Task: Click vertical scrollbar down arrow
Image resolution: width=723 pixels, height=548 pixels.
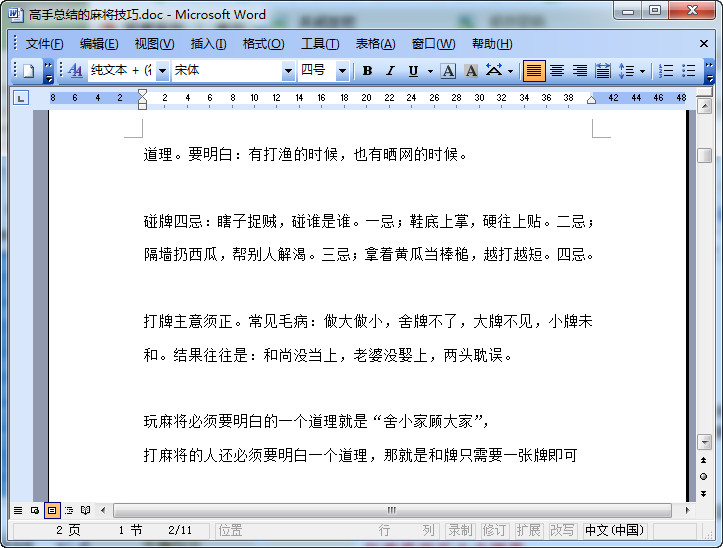Action: tap(705, 442)
